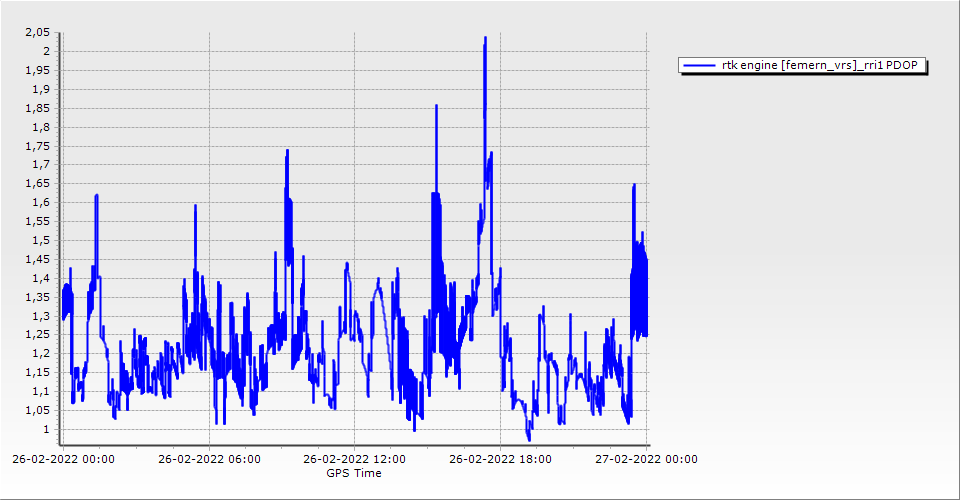Click the 1,05 value on the Y axis
Image resolution: width=960 pixels, height=500 pixels.
coord(36,411)
